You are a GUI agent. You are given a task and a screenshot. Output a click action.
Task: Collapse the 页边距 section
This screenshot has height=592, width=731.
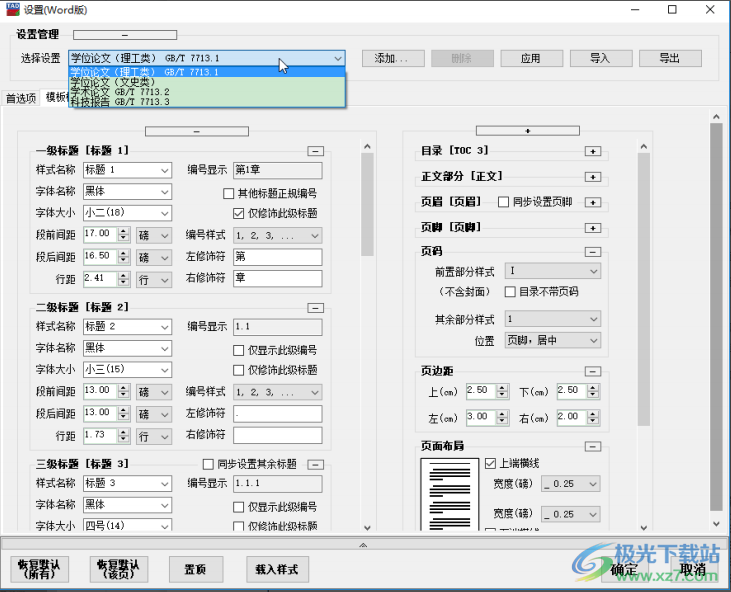click(x=593, y=372)
